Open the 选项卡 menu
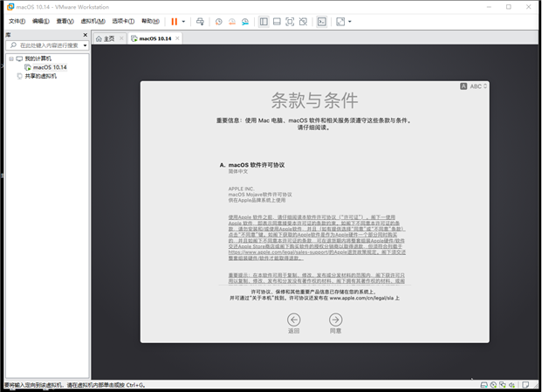 coord(123,22)
